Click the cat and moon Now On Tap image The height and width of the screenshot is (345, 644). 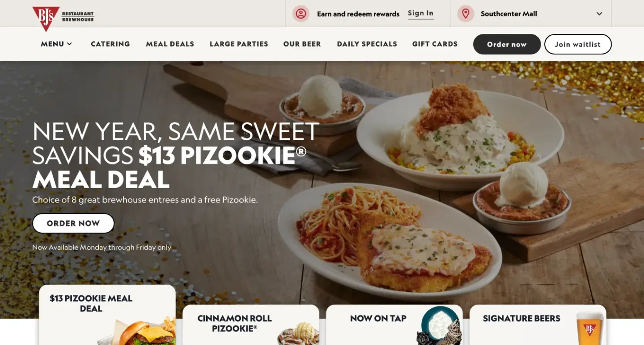tap(441, 326)
